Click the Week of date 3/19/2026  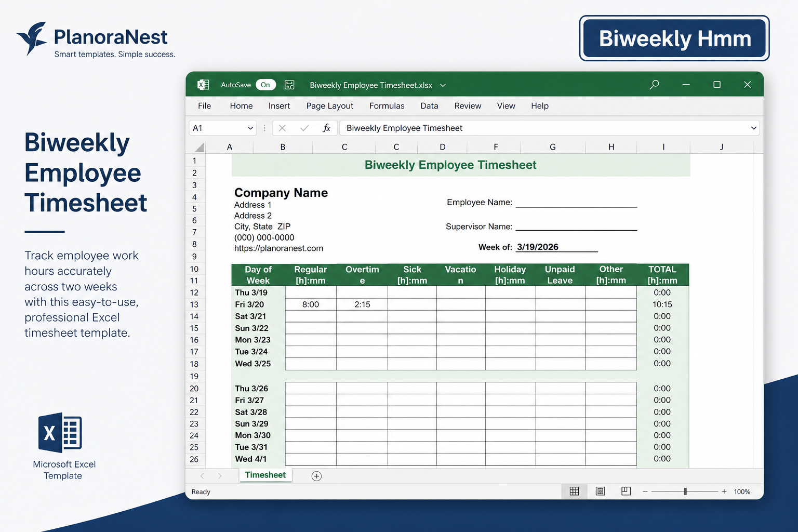(538, 247)
